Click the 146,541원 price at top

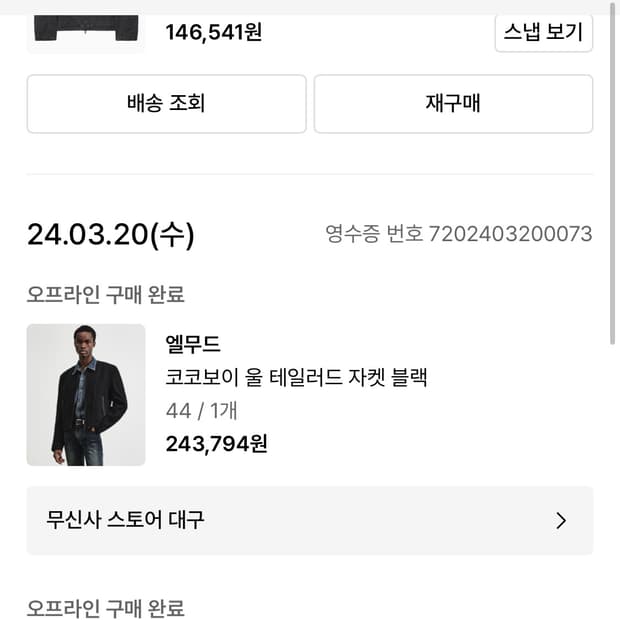point(214,32)
